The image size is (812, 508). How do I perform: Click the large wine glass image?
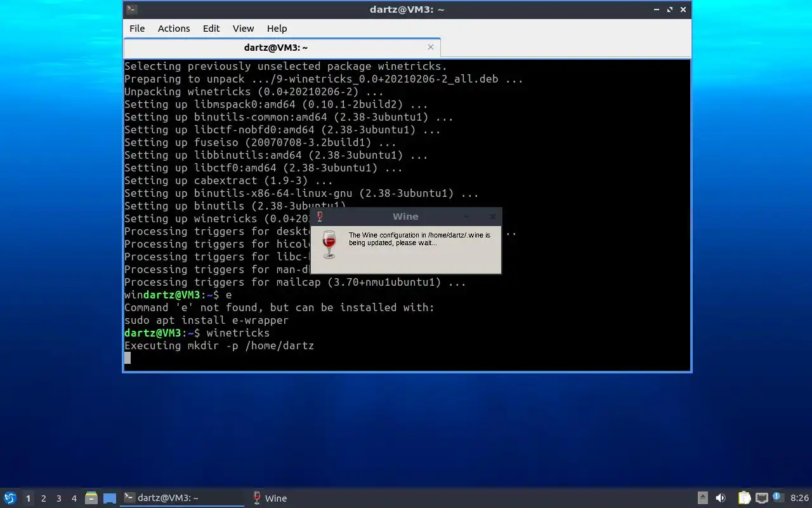tap(329, 244)
